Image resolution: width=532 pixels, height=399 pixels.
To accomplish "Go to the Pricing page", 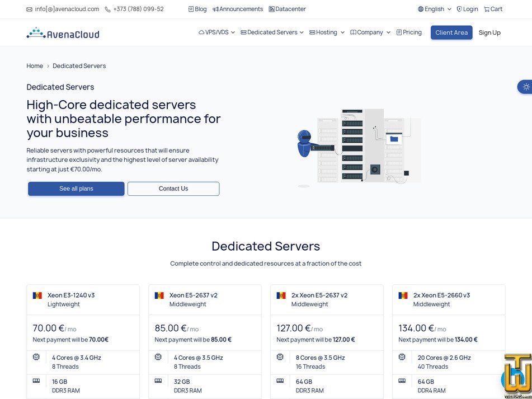I will pyautogui.click(x=409, y=32).
